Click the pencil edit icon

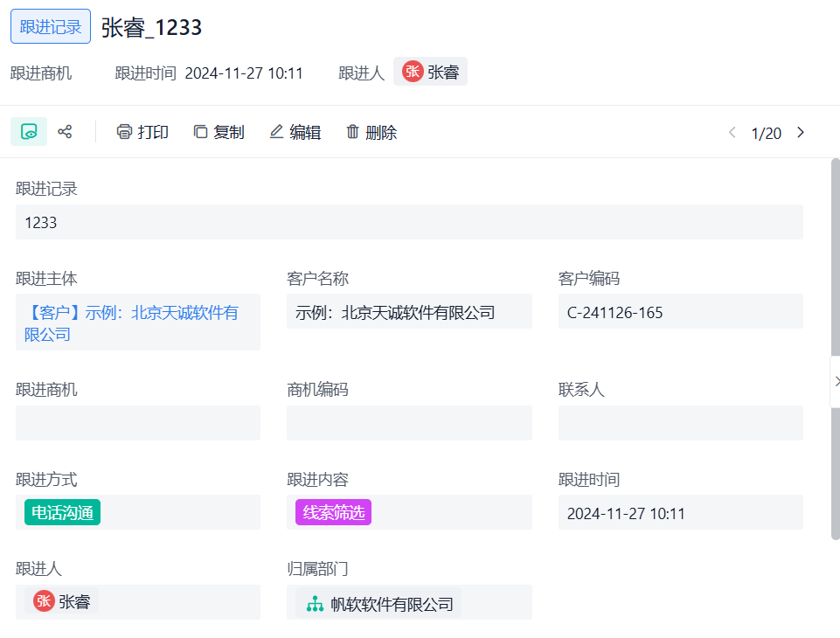click(276, 132)
